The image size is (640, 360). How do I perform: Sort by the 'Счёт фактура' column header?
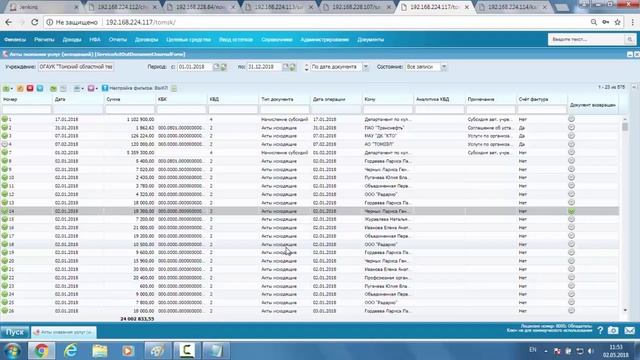coord(542,99)
